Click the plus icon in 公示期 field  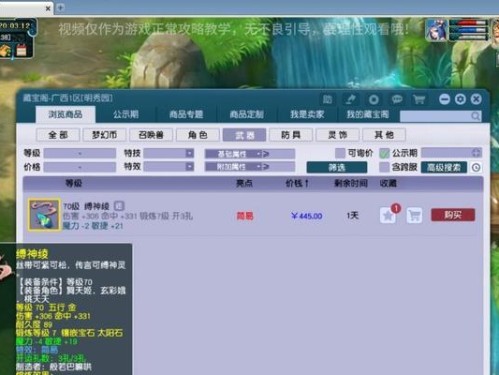click(476, 153)
